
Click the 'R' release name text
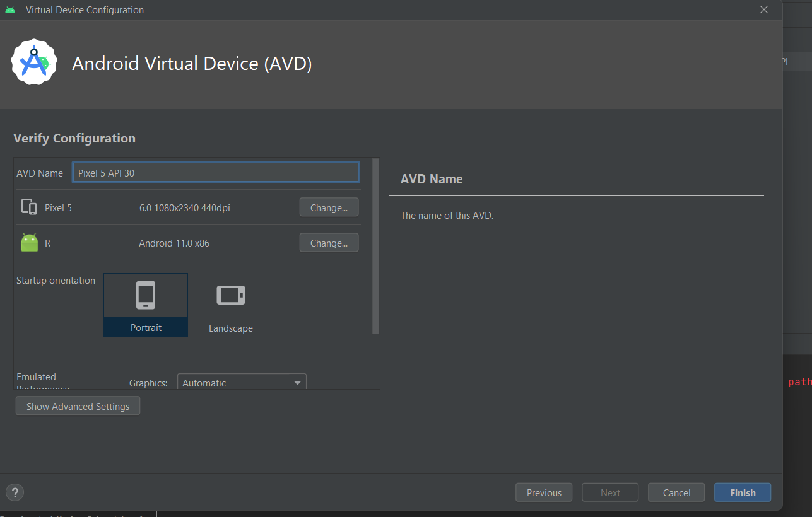pyautogui.click(x=48, y=243)
